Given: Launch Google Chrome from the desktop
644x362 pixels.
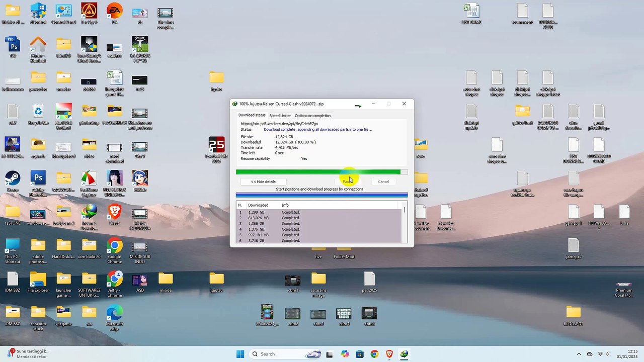Looking at the screenshot, I should click(115, 250).
